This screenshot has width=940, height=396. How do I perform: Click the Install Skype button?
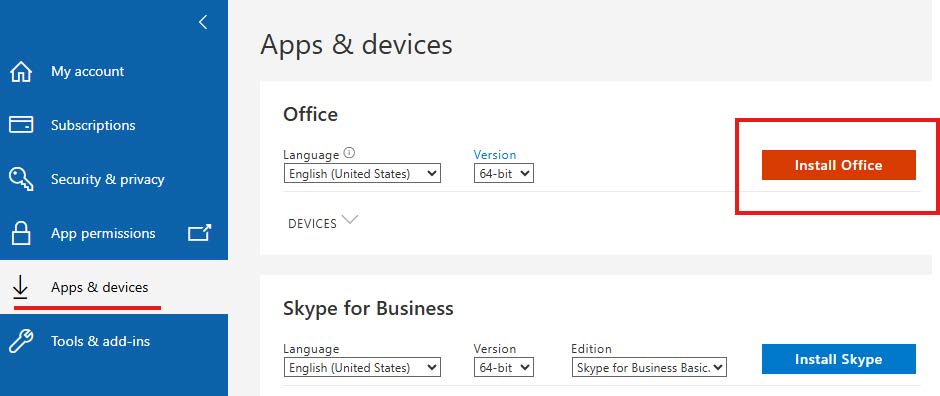pyautogui.click(x=839, y=359)
